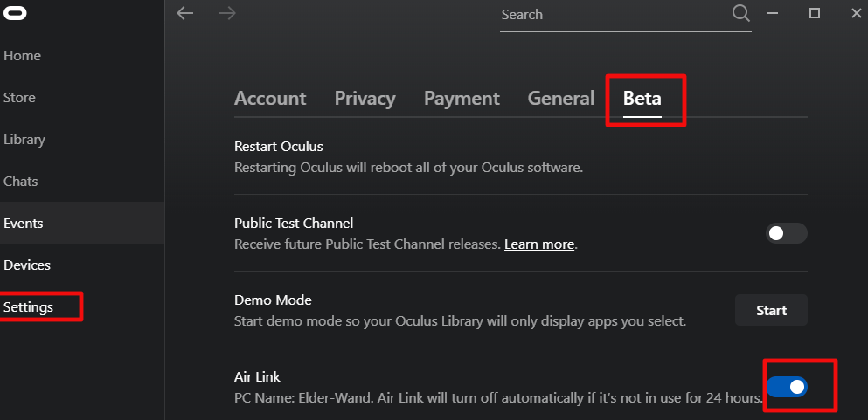Click the search magnifier icon
The width and height of the screenshot is (868, 420).
pyautogui.click(x=740, y=14)
